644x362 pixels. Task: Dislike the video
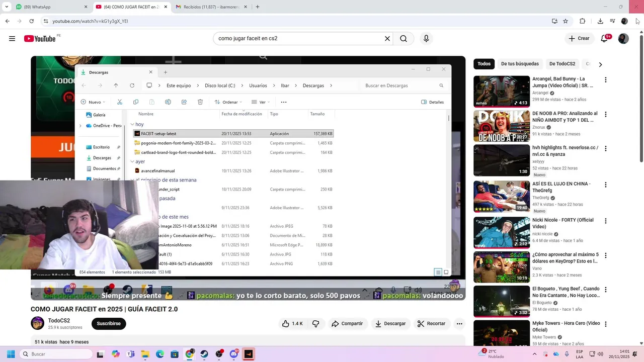[x=316, y=324]
